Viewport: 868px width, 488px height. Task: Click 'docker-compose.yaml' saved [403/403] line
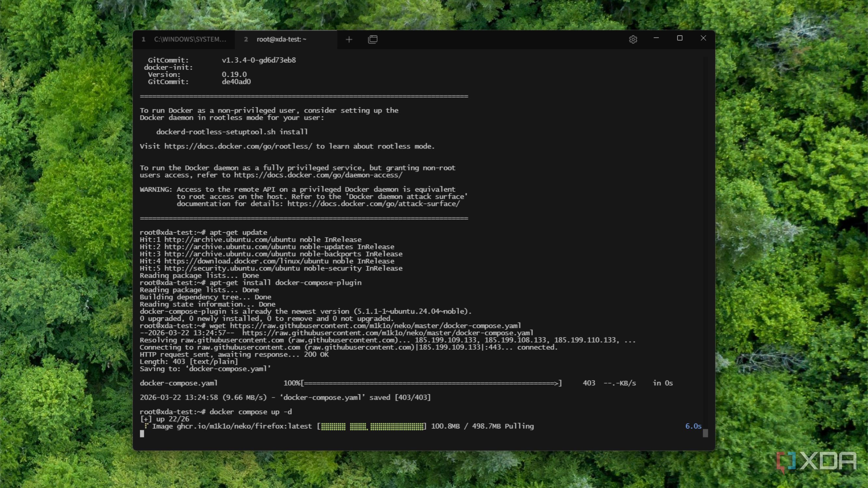coord(285,398)
